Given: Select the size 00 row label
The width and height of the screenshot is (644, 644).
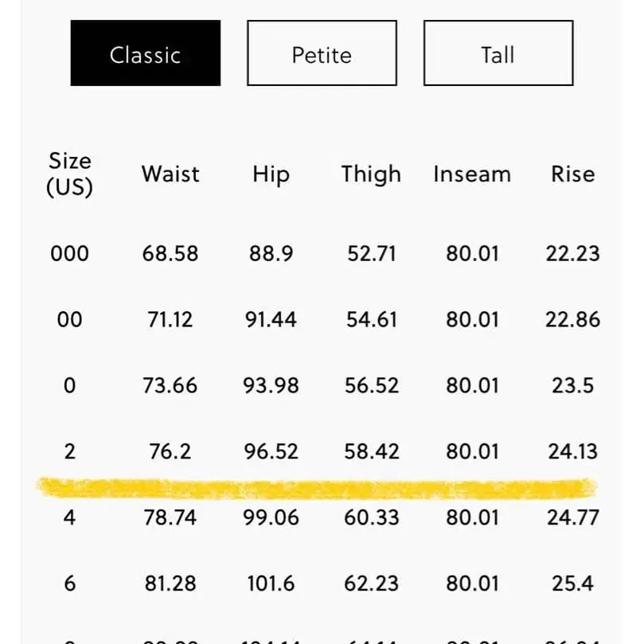Looking at the screenshot, I should 70,320.
